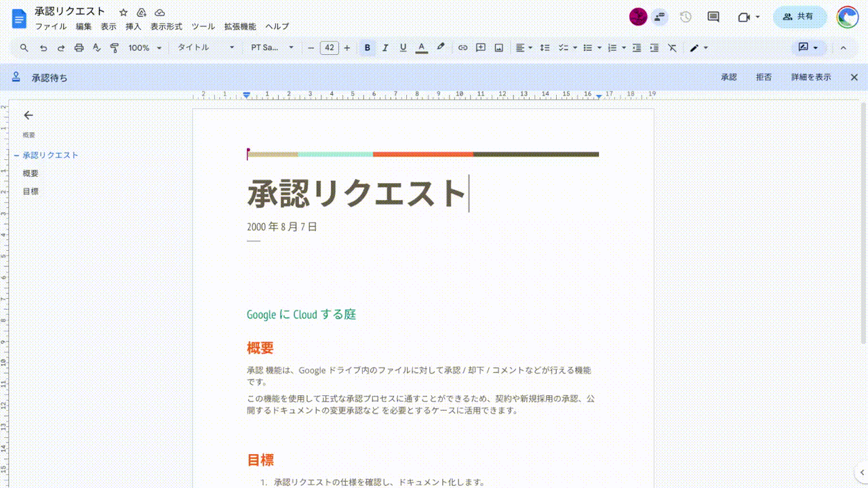Click the collaborator avatar in header

tap(638, 17)
